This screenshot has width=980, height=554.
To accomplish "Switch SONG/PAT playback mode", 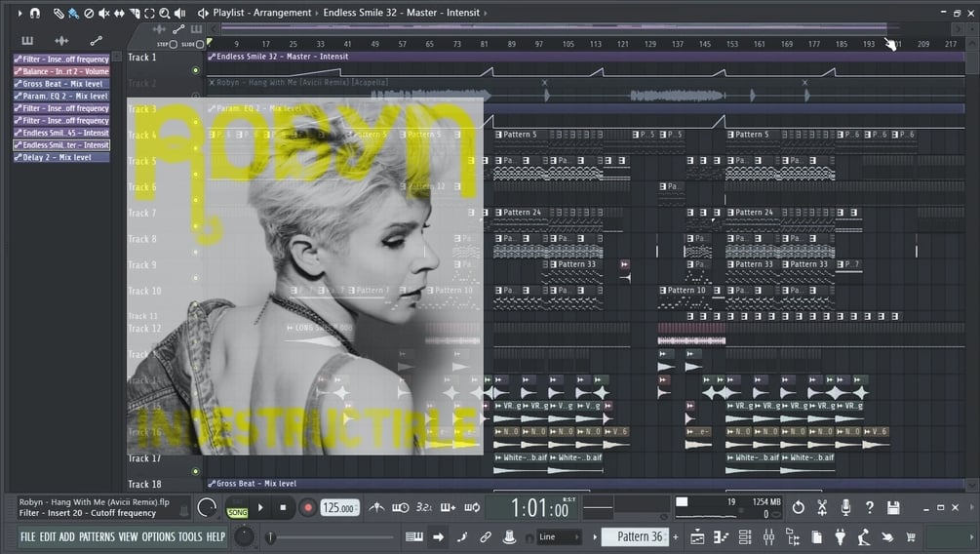I will (237, 508).
